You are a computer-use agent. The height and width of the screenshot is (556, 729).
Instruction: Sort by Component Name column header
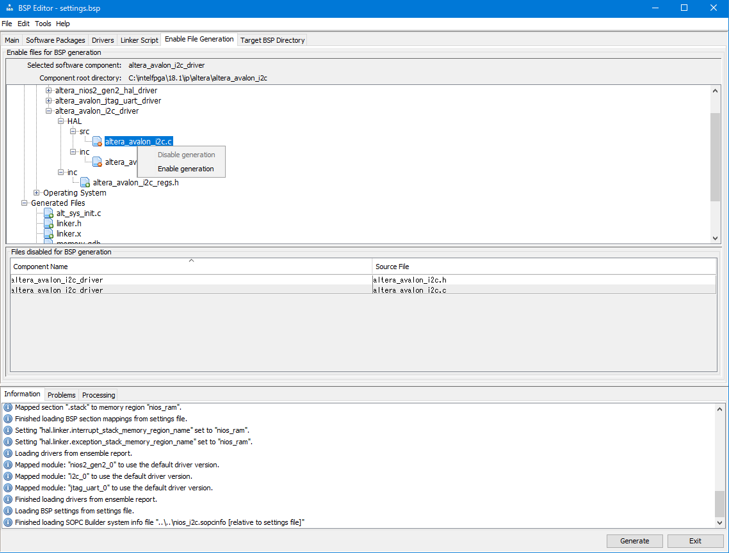[191, 266]
